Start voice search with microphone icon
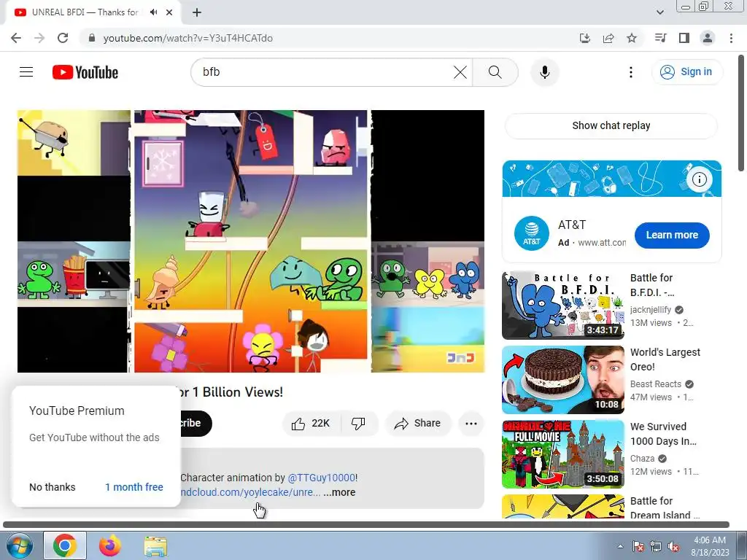Screen dimensions: 747x560 coord(545,72)
